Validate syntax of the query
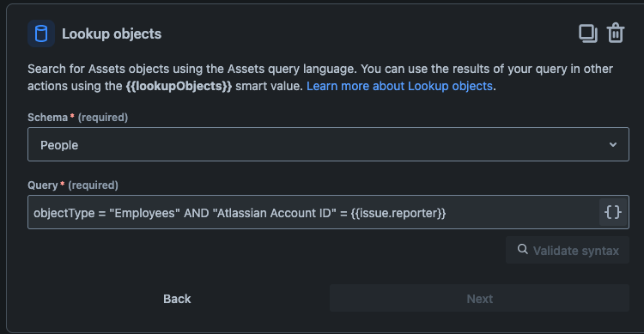Screen dimensions: 644x334 pos(568,250)
